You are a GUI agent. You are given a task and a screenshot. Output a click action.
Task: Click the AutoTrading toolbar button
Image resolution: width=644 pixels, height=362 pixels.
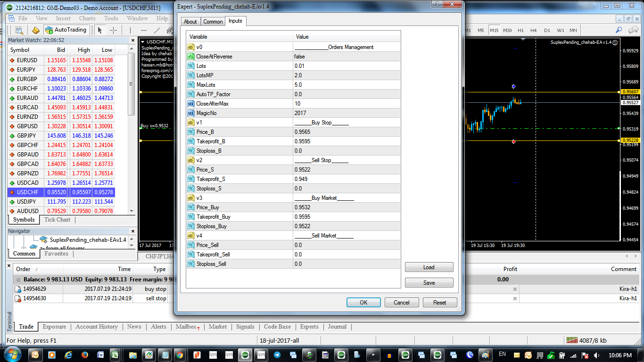point(66,30)
